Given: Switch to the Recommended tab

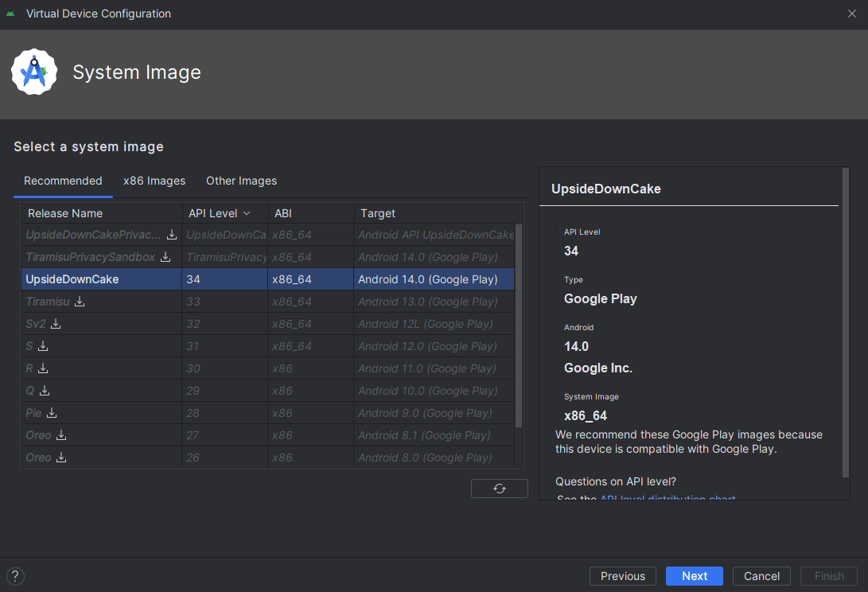Looking at the screenshot, I should (63, 181).
